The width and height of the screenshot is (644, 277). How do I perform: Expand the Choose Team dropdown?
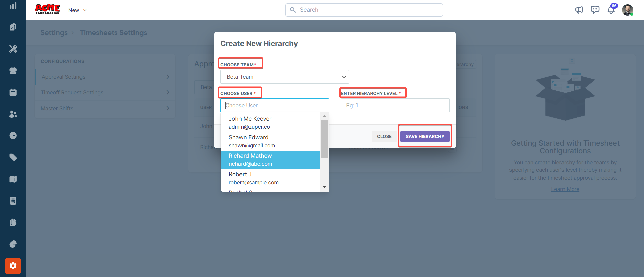[284, 77]
